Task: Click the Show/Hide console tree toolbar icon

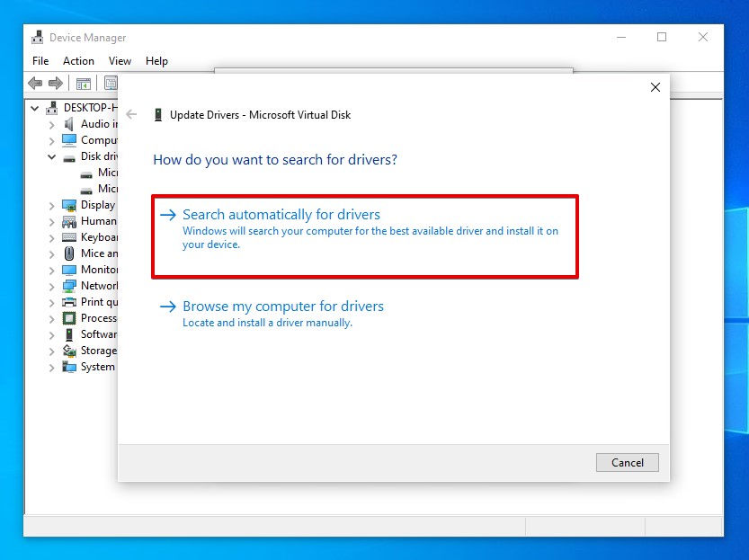Action: coord(83,84)
